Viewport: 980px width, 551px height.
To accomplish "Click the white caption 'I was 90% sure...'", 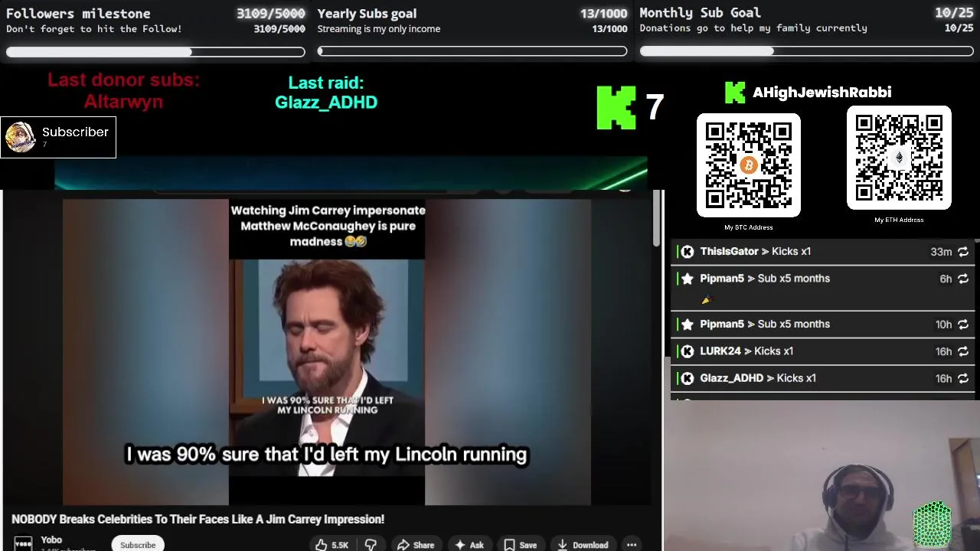I will pos(327,455).
